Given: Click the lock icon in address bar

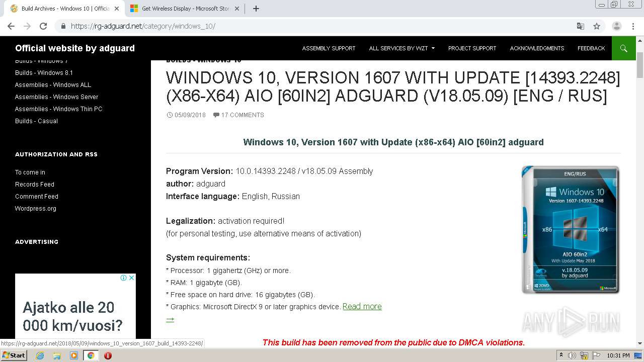Looking at the screenshot, I should (63, 26).
